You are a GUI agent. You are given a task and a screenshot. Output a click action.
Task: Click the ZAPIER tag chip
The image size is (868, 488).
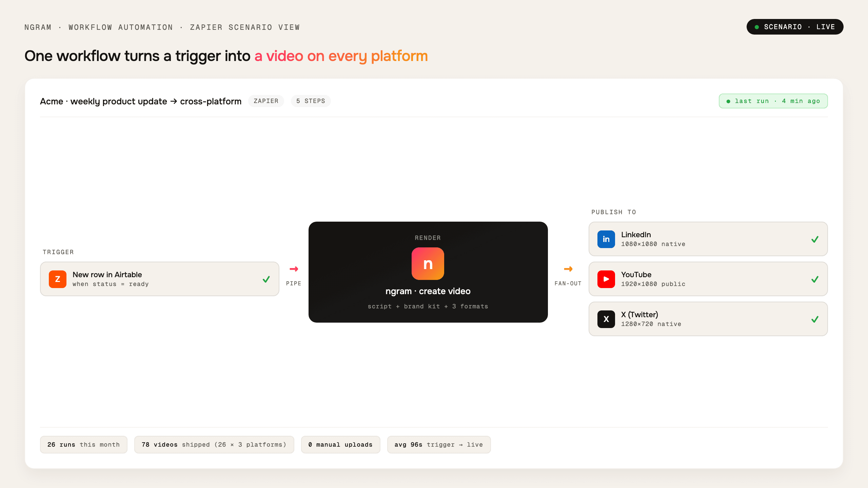point(266,101)
